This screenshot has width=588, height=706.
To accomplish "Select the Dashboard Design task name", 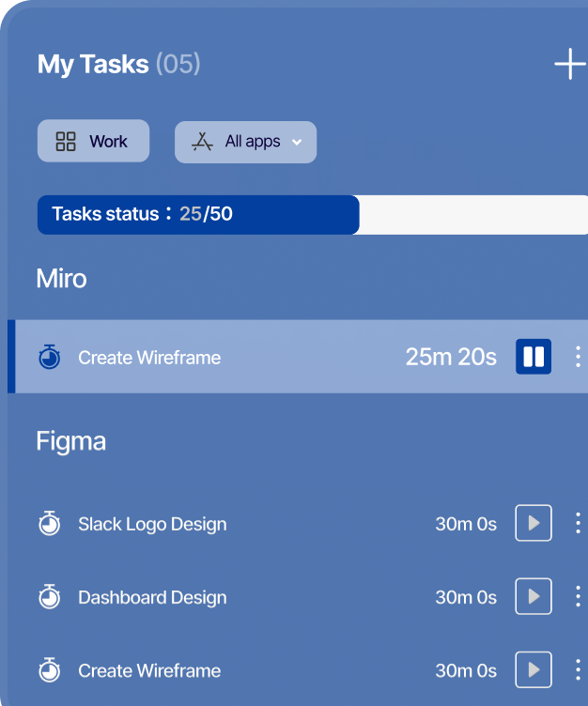I will (152, 597).
